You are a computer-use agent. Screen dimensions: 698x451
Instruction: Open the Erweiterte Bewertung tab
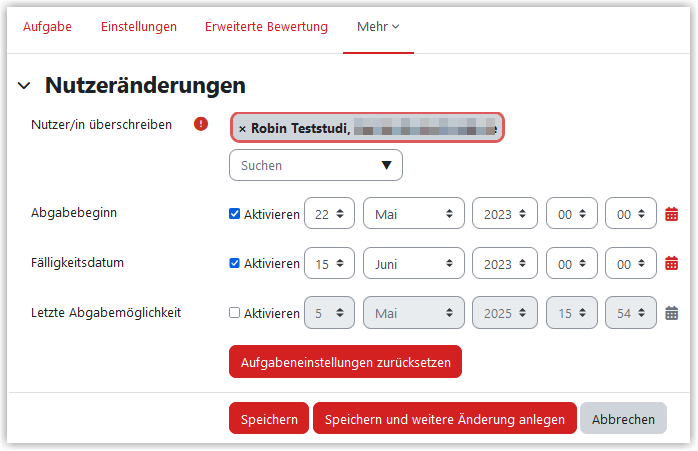266,27
